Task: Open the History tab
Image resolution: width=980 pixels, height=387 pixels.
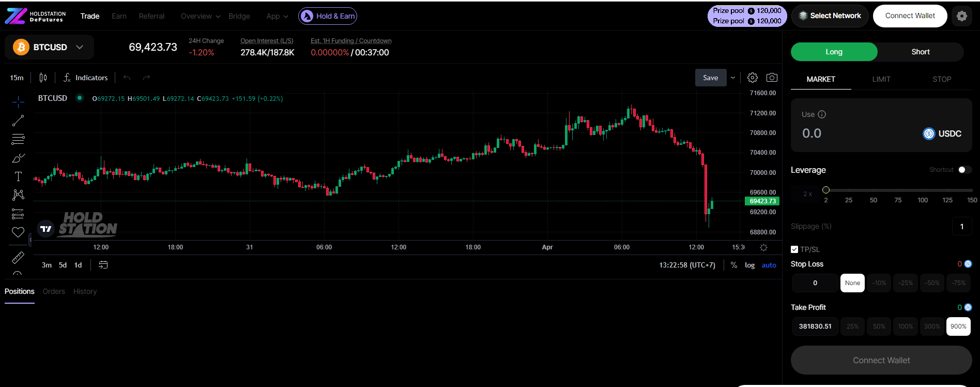Action: 85,291
